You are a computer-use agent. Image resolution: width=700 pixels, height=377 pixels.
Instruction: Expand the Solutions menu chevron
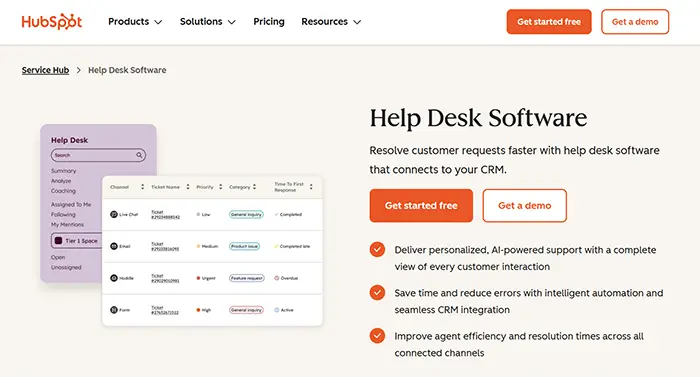(x=232, y=22)
